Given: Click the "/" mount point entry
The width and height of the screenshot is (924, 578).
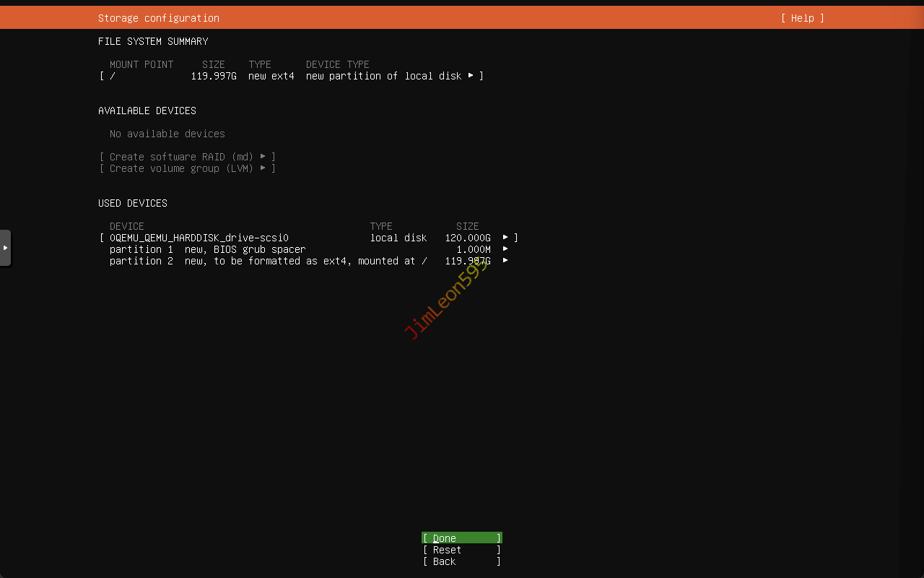Looking at the screenshot, I should [113, 76].
